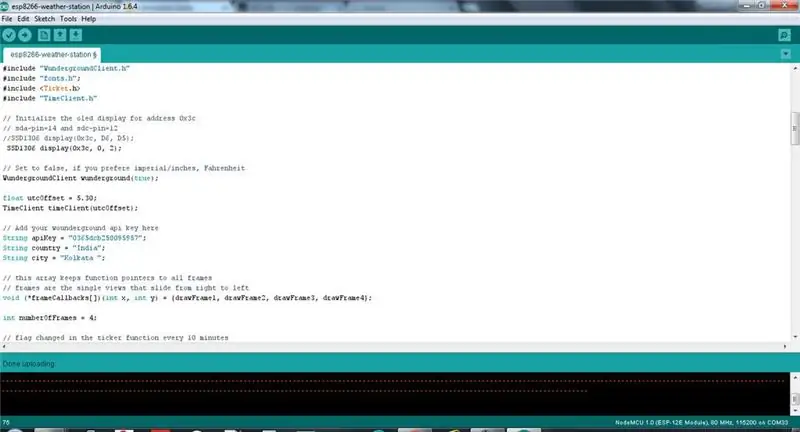The image size is (800, 432).
Task: Click the editor scroll-down arrow
Action: [x=795, y=337]
